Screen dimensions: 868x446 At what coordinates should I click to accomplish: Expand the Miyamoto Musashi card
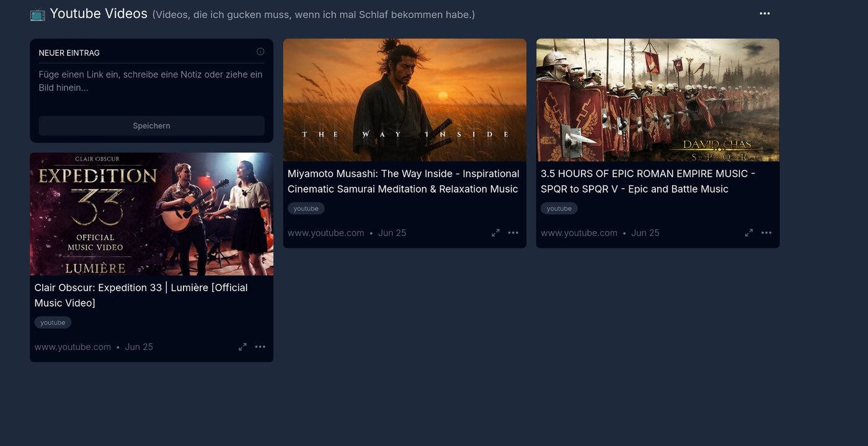[x=495, y=233]
